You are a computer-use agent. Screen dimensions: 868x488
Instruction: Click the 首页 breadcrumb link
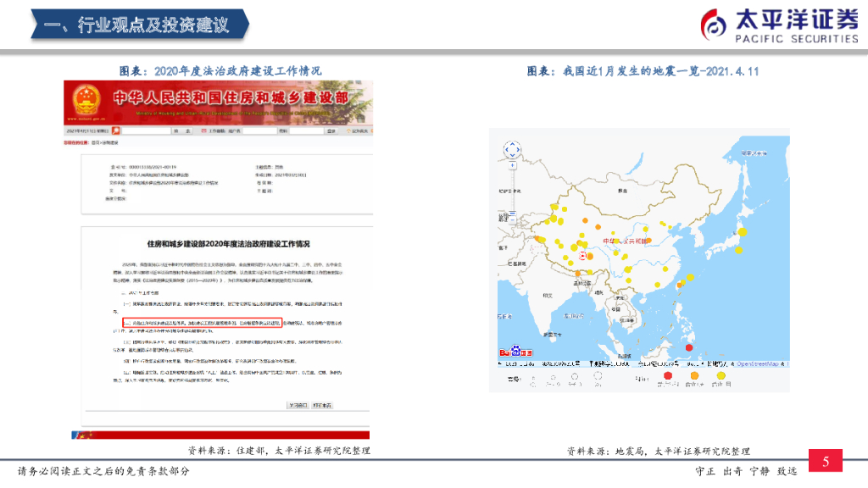pyautogui.click(x=93, y=141)
